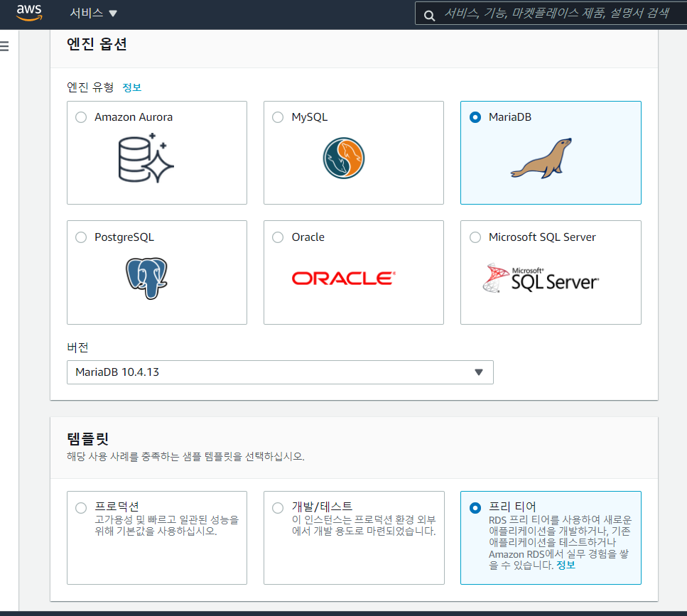
Task: Click the MySQL dolphin logo
Action: (x=344, y=158)
